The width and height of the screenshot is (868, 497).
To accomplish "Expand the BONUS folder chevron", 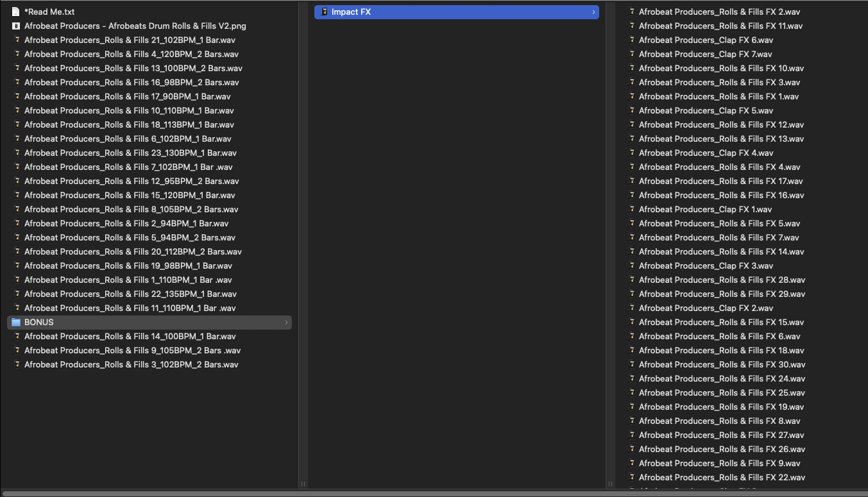I will point(286,322).
